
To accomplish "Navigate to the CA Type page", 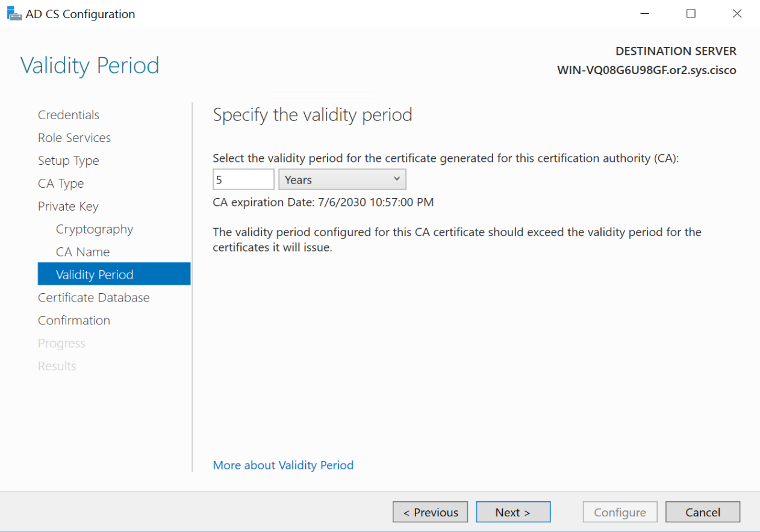I will [61, 184].
